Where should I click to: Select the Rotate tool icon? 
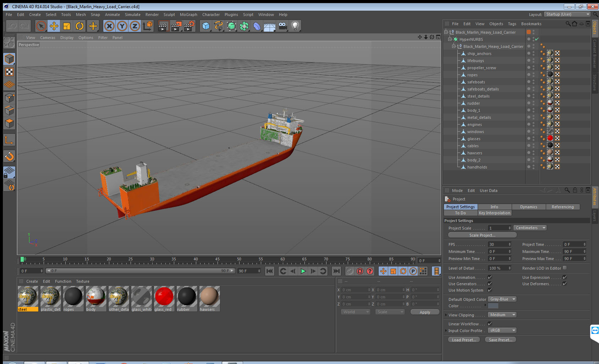[79, 26]
